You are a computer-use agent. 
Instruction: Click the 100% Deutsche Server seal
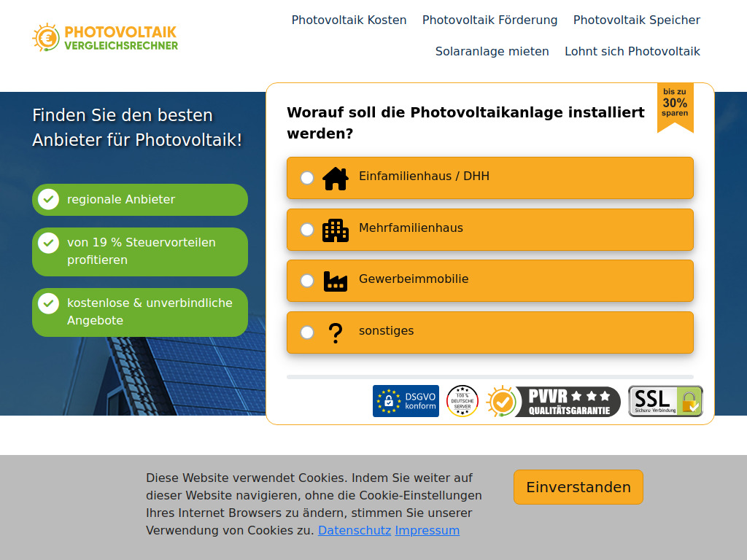(x=462, y=401)
